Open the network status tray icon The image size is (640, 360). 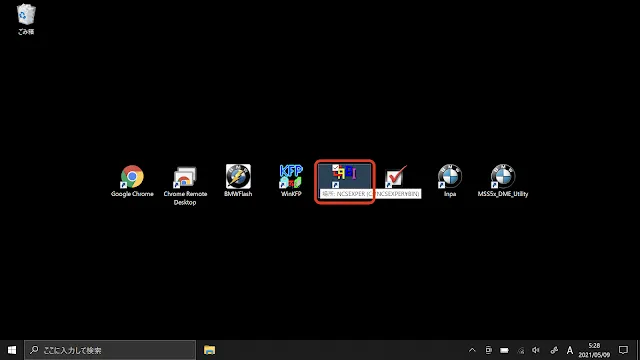point(520,350)
